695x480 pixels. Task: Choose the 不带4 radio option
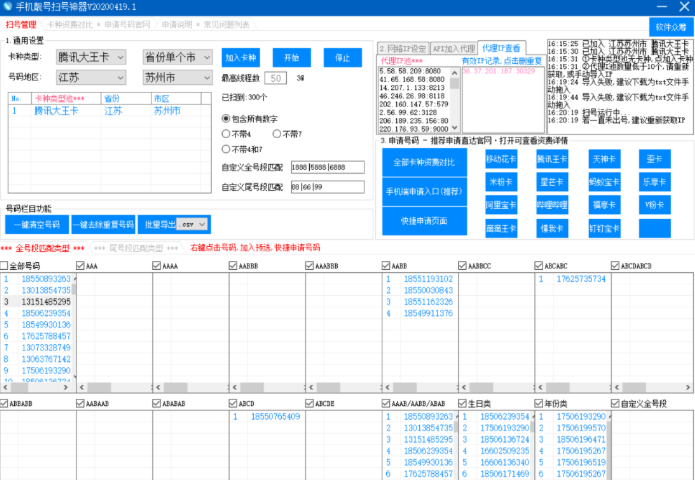(x=226, y=134)
